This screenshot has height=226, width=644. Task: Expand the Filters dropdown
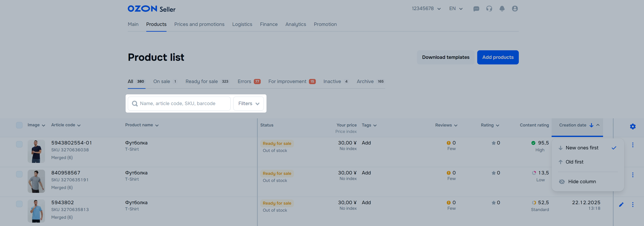coord(248,103)
